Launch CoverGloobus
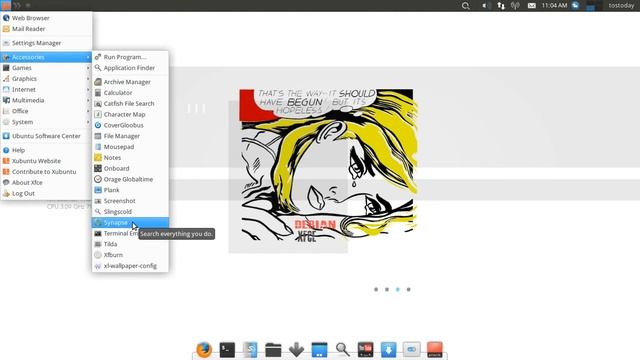Image resolution: width=640 pixels, height=360 pixels. pyautogui.click(x=130, y=125)
